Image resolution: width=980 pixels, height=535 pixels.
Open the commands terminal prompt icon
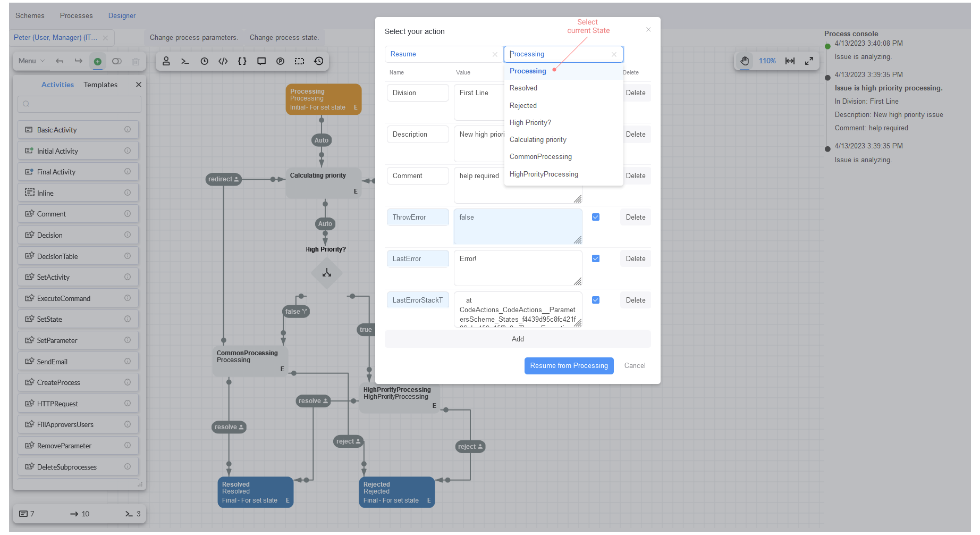185,61
